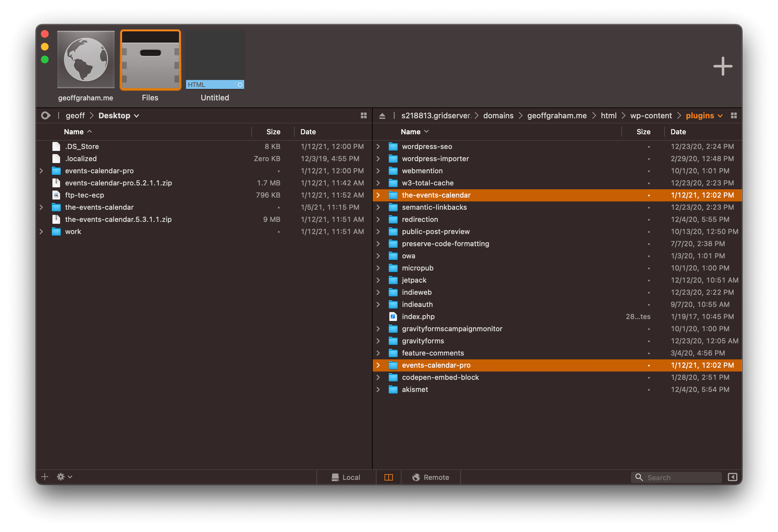Select the Files tab thumbnail
778x532 pixels.
tap(150, 59)
